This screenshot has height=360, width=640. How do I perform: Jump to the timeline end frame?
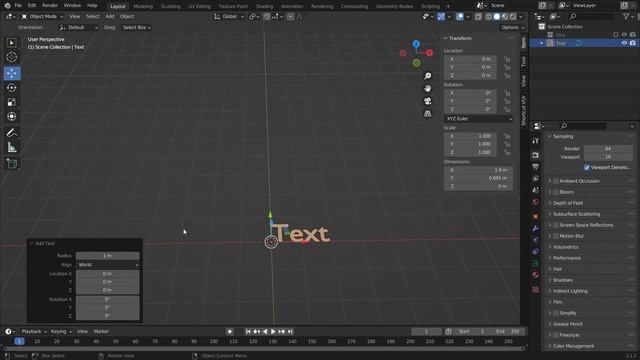point(290,331)
